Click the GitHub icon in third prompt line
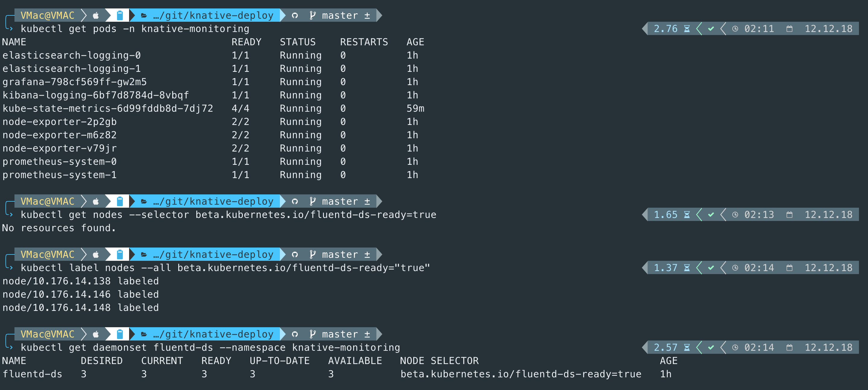Viewport: 868px width, 390px height. pos(295,254)
